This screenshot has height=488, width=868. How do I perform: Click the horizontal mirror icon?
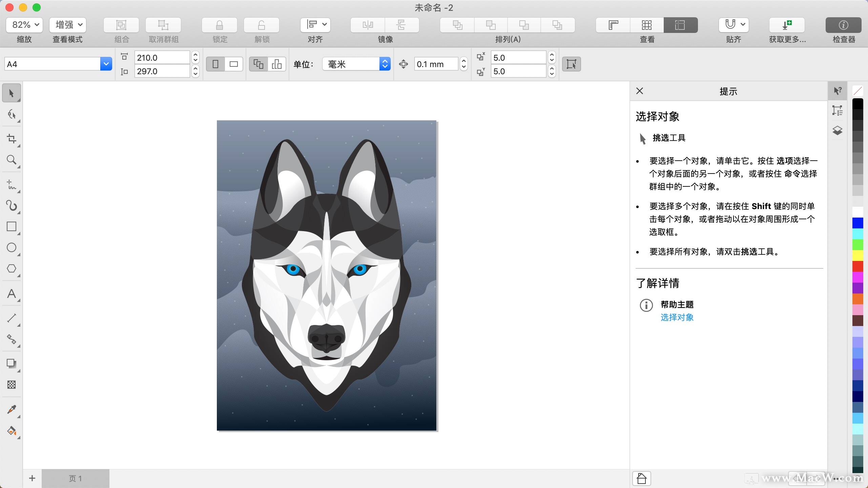coord(368,25)
